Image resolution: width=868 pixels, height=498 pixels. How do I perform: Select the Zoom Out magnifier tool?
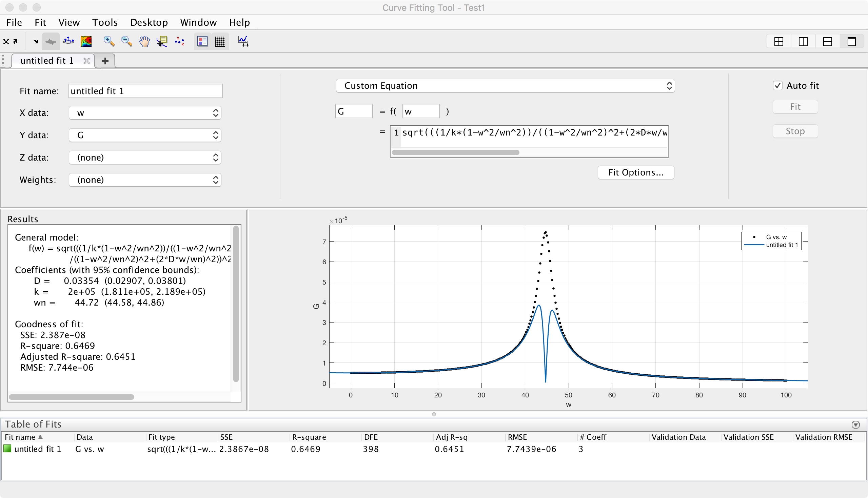[127, 41]
